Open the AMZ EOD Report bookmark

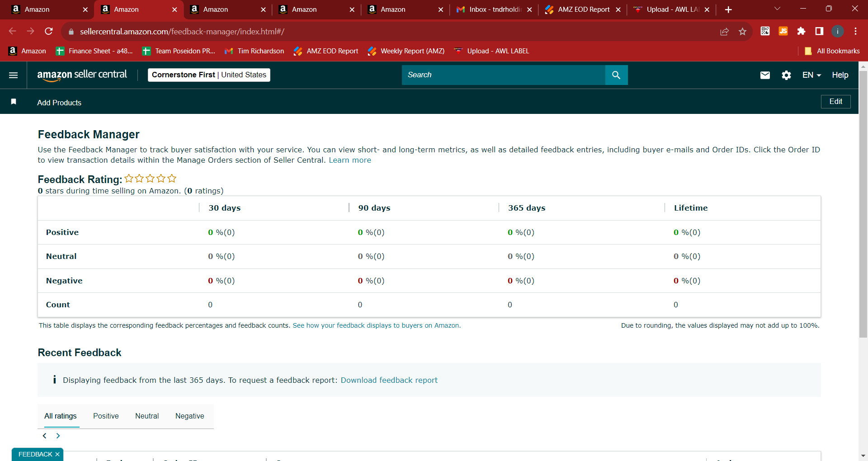coord(325,51)
